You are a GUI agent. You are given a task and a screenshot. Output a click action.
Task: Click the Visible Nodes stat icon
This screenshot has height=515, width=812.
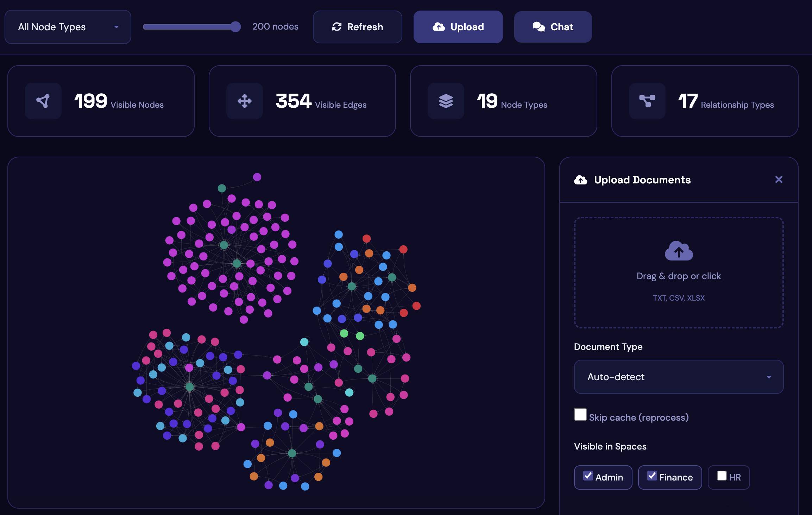pos(43,101)
